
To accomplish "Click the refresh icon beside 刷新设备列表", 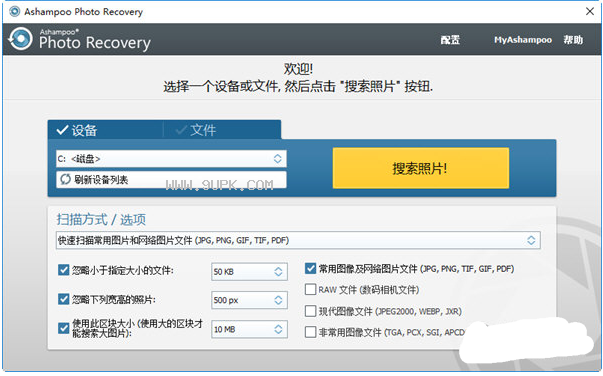I will point(65,179).
